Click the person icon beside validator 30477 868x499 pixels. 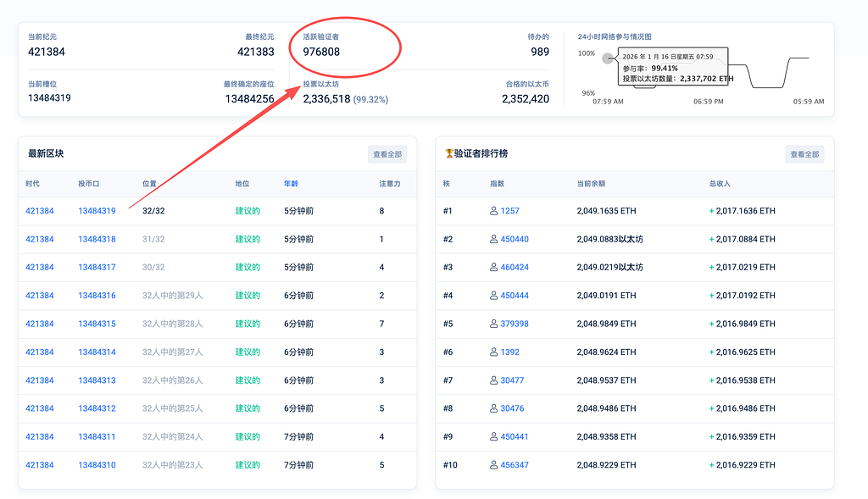pos(494,380)
